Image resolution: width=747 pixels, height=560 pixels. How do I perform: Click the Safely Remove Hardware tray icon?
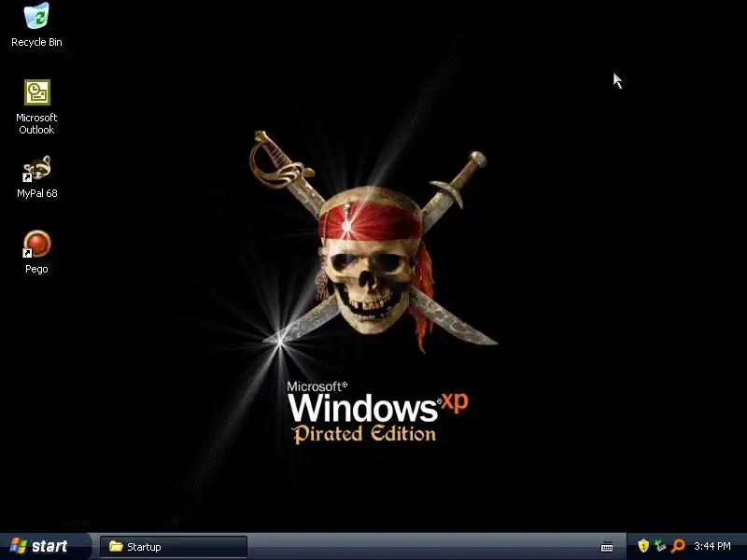coord(660,546)
